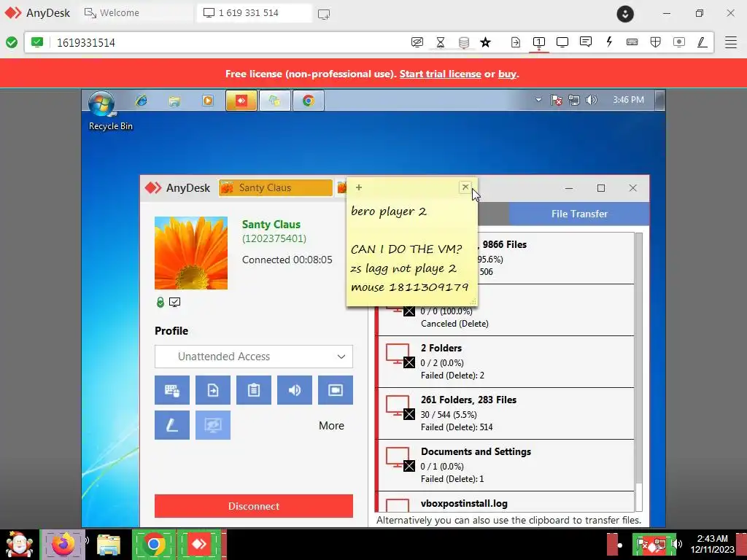
Task: Open file transfer arrow-page icon in toolbar
Action: click(x=516, y=42)
